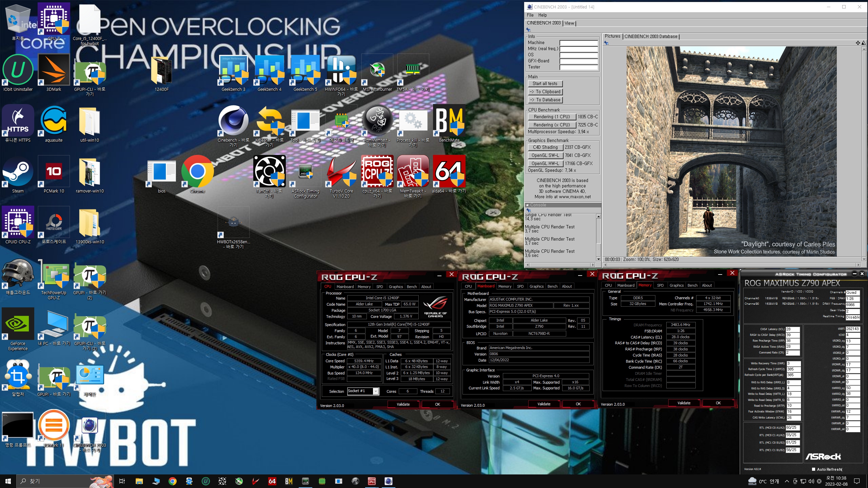The height and width of the screenshot is (488, 868).
Task: Collapse the Console panel in Cinebench
Action: [527, 205]
